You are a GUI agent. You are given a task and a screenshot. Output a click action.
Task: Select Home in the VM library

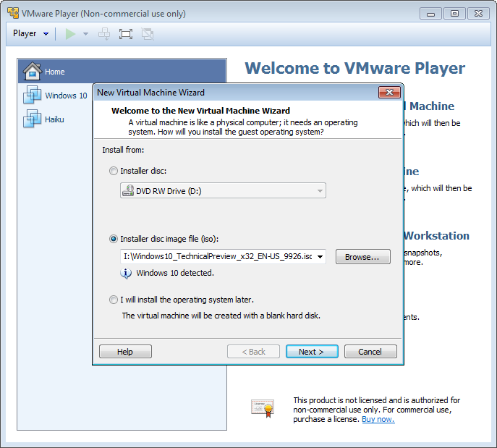click(x=122, y=72)
